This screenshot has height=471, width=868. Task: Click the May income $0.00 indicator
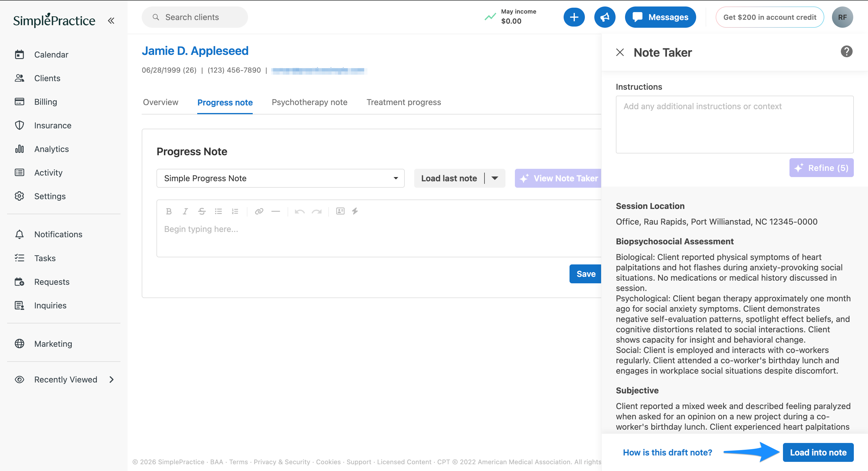click(510, 17)
